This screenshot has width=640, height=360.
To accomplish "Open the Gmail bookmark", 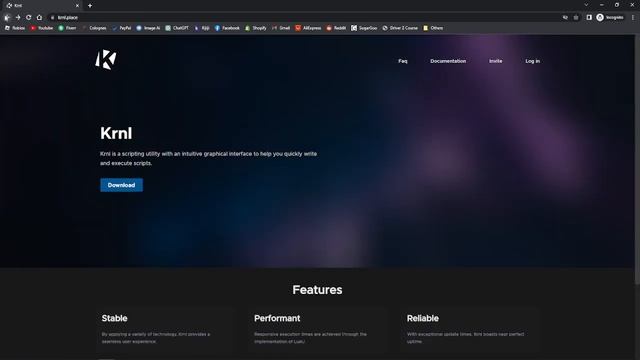I will tap(281, 28).
